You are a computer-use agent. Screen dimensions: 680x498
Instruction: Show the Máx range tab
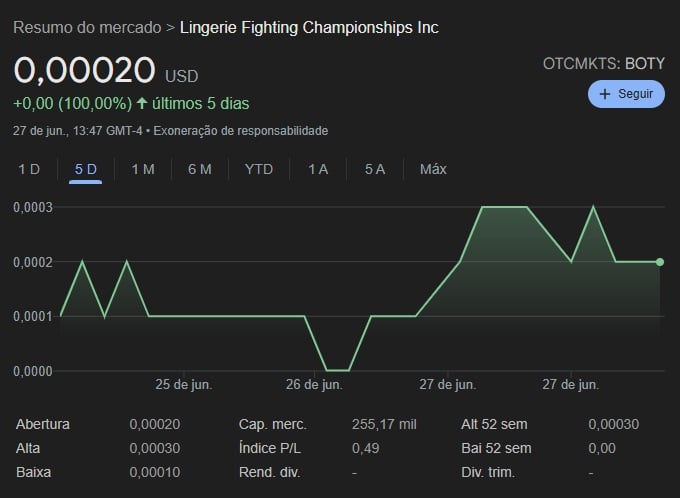click(433, 169)
